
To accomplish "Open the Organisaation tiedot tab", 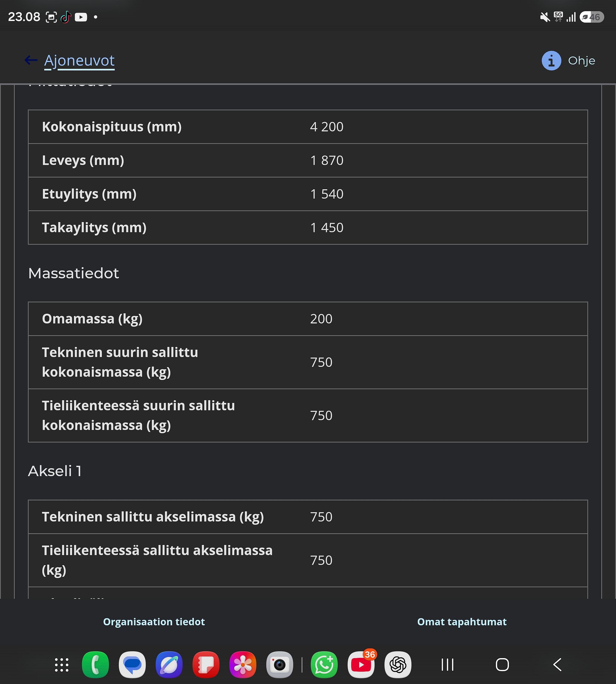I will click(154, 622).
